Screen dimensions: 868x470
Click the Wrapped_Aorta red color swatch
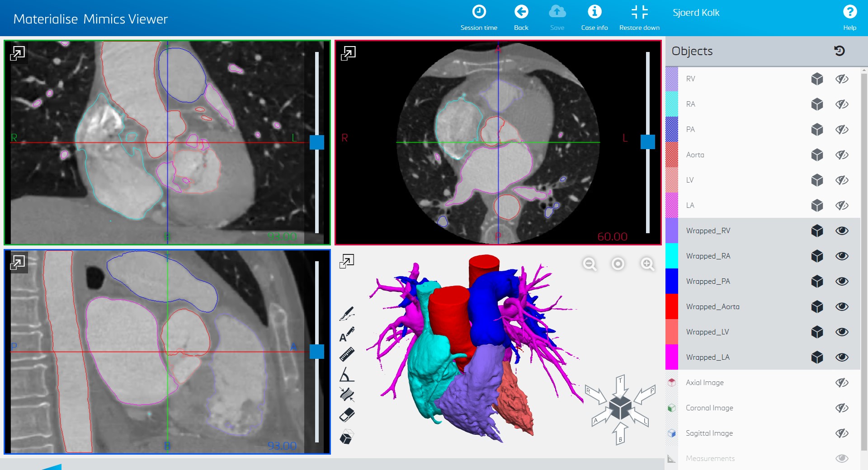[x=672, y=306]
